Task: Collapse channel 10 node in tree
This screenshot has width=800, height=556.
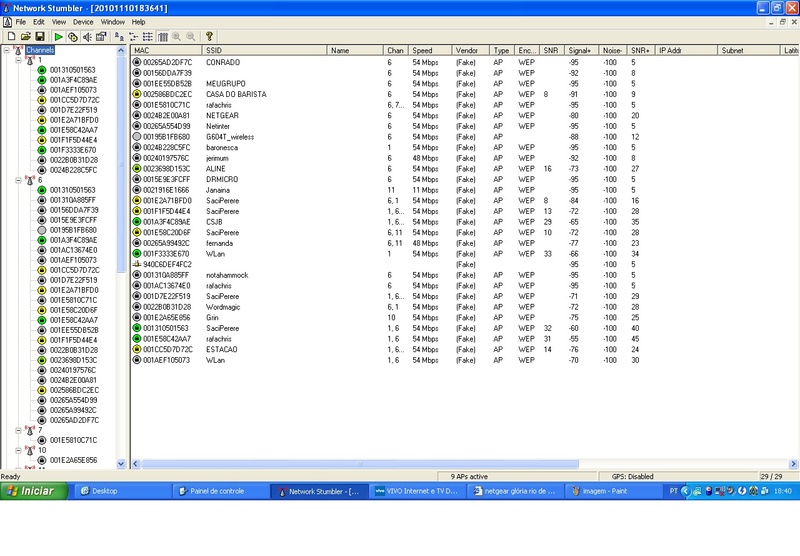Action: (18, 450)
